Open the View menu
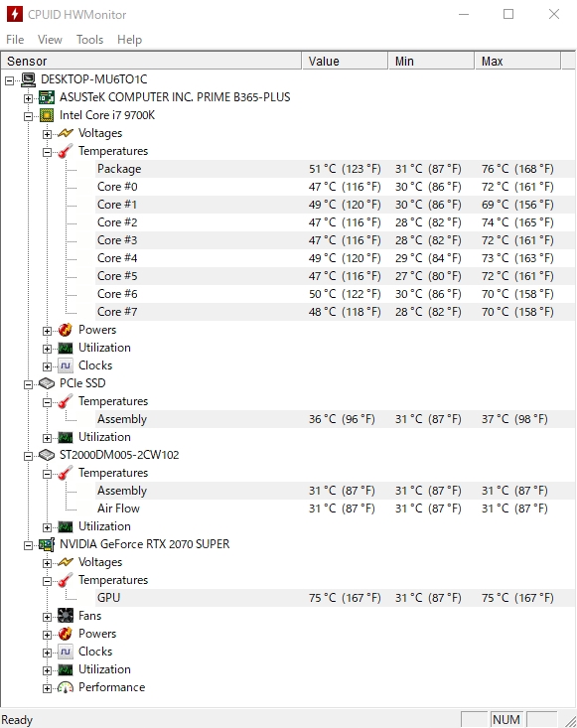This screenshot has width=577, height=728. (50, 40)
